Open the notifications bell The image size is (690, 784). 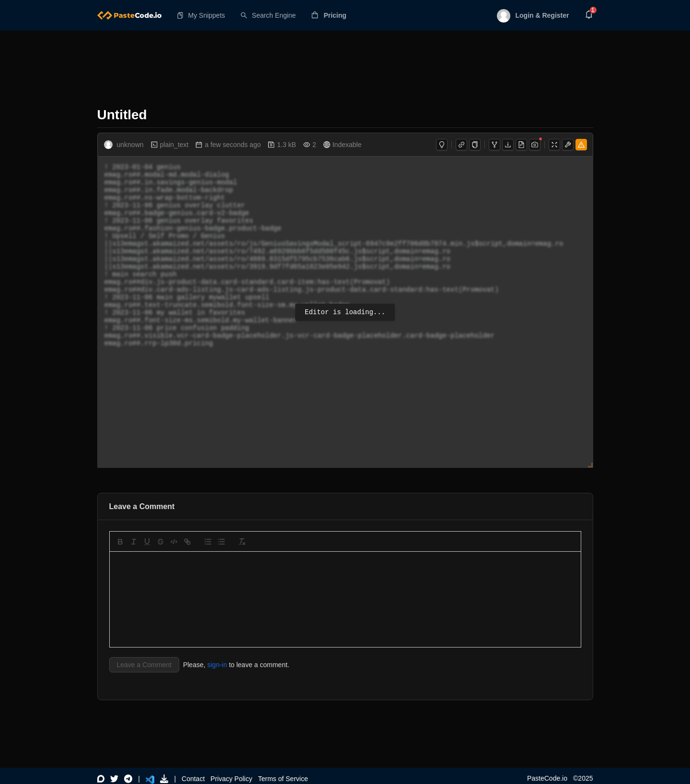pyautogui.click(x=589, y=15)
